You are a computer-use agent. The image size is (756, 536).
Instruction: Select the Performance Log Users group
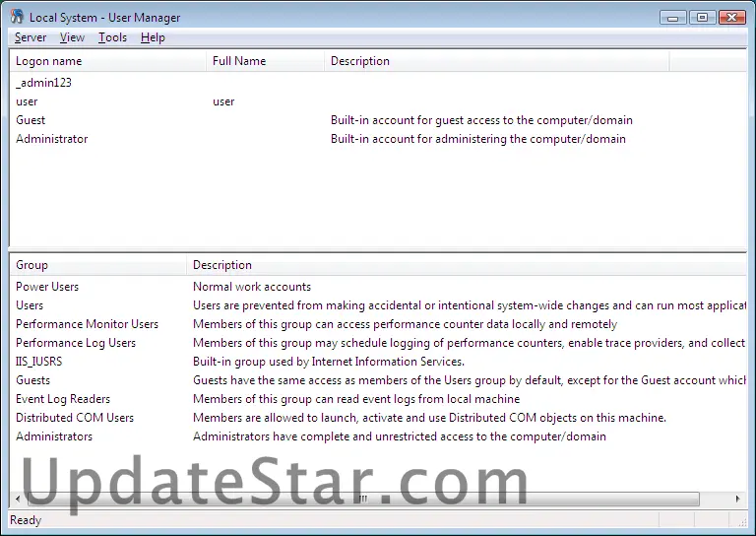(76, 343)
